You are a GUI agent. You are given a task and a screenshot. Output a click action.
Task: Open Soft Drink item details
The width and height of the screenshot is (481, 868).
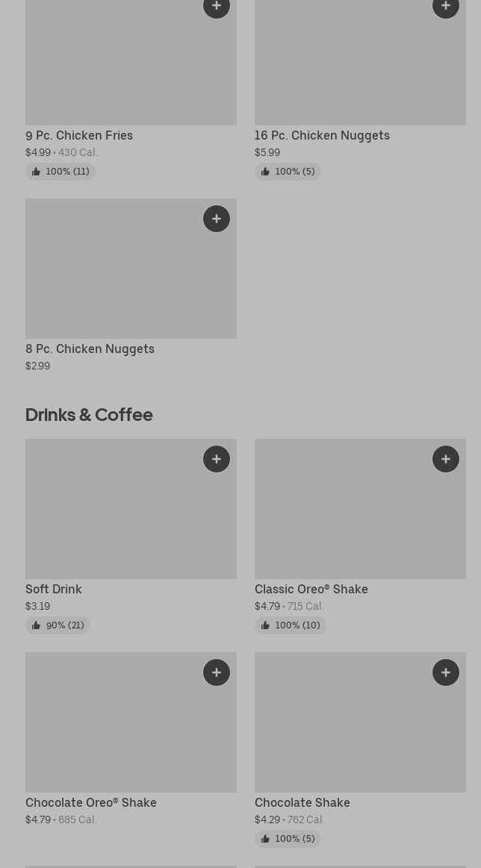pos(54,590)
